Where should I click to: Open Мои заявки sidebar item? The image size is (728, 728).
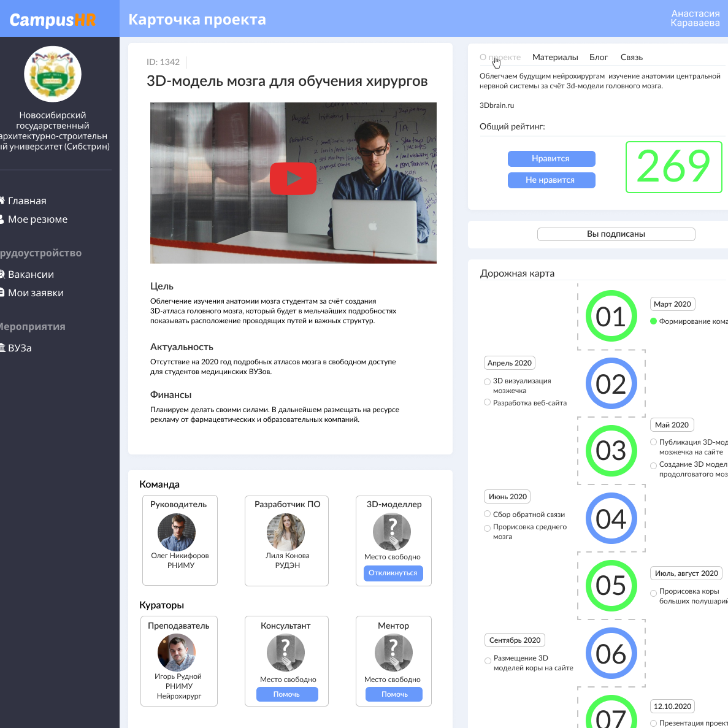[32, 293]
